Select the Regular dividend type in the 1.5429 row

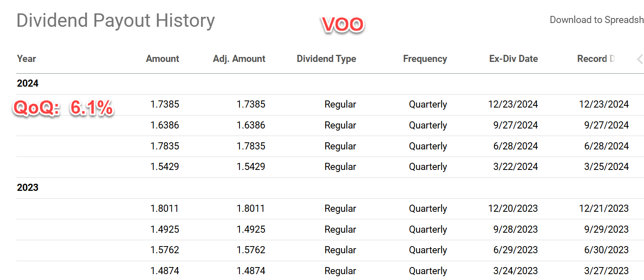pyautogui.click(x=340, y=167)
